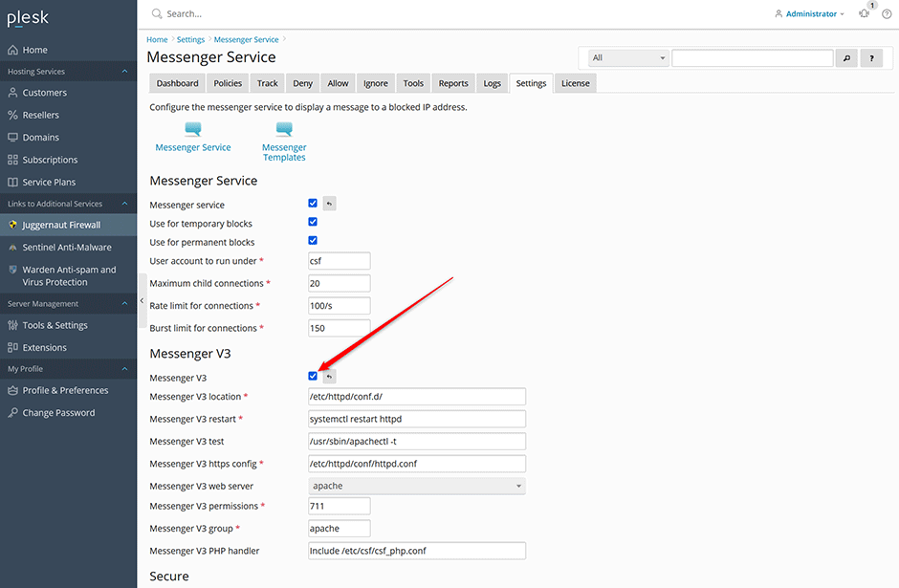Click the Messenger Service speech bubble icon
Image resolution: width=899 pixels, height=588 pixels.
(x=193, y=129)
